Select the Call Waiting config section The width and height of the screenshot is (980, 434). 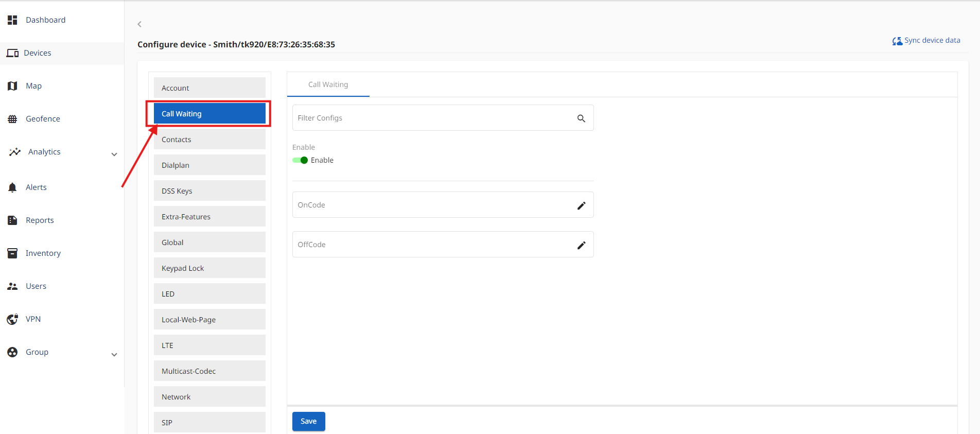point(209,113)
